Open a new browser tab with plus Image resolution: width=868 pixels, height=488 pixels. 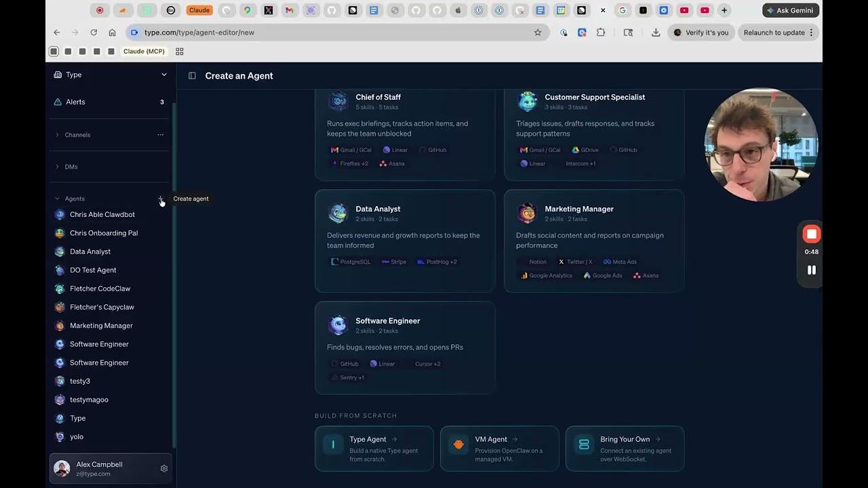(724, 10)
